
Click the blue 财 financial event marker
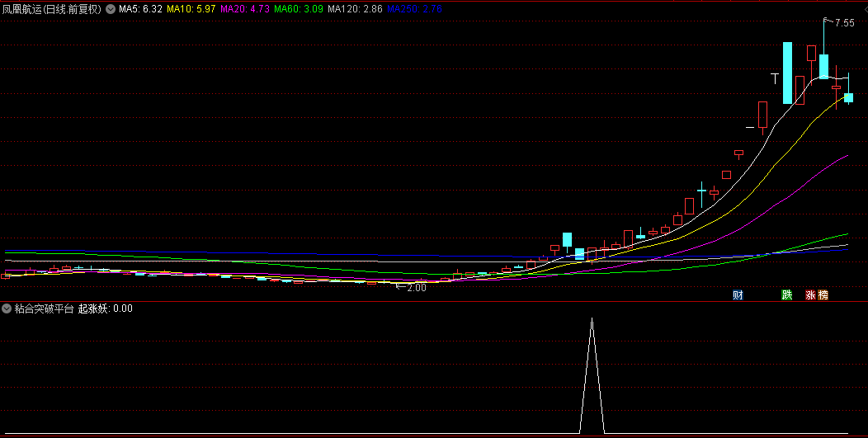(x=738, y=294)
